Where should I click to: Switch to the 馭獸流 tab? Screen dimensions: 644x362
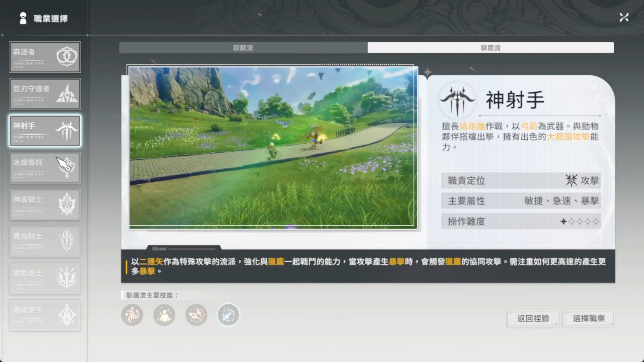point(243,48)
